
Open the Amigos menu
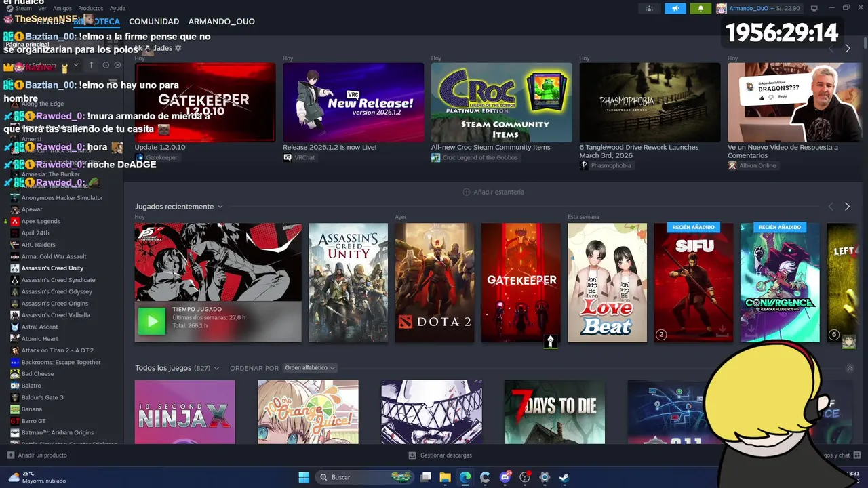tap(62, 8)
